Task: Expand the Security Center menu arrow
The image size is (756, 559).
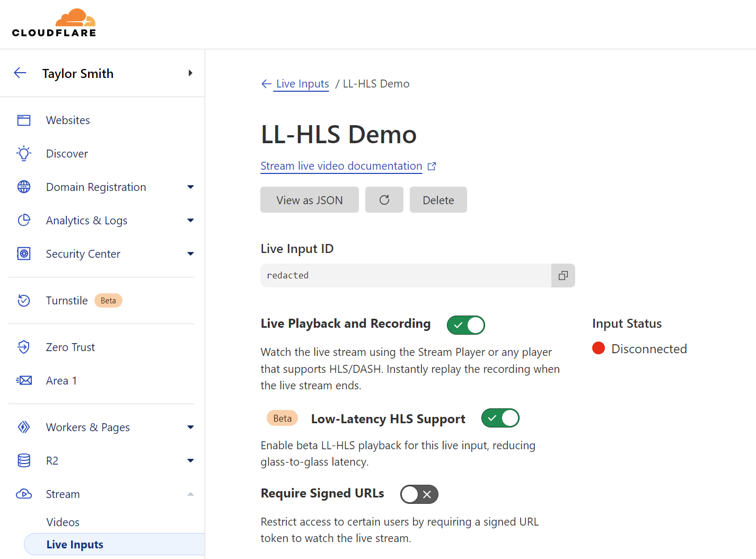Action: pos(191,254)
